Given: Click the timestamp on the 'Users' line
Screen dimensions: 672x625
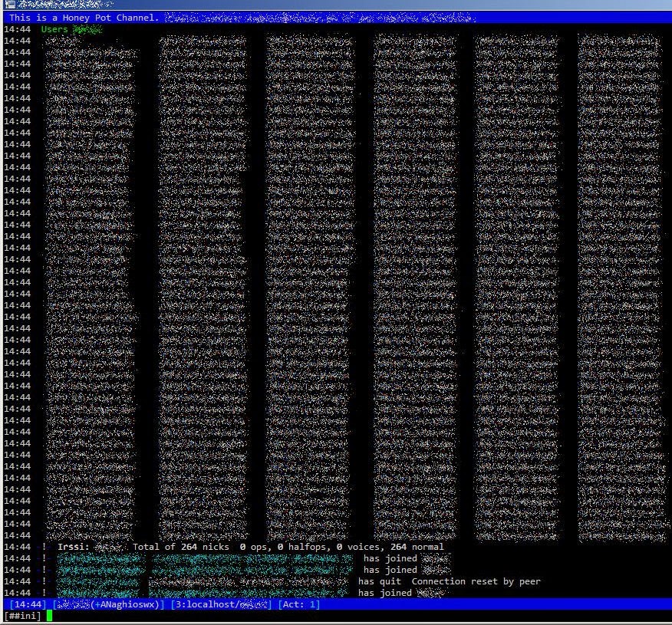Looking at the screenshot, I should [17, 30].
